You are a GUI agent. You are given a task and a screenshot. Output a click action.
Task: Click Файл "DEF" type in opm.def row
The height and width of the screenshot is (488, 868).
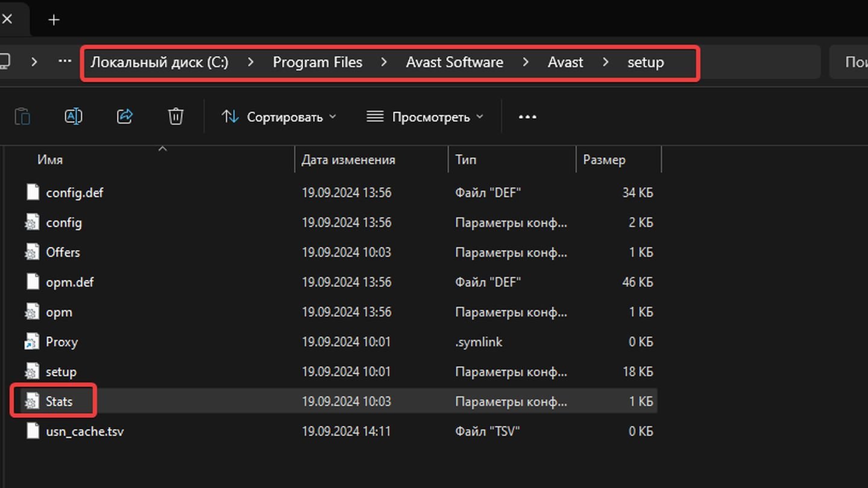pyautogui.click(x=488, y=282)
